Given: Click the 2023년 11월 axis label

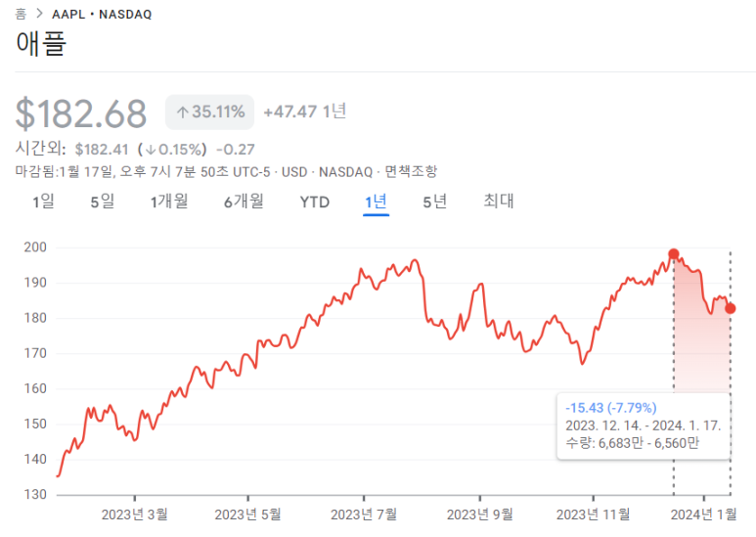Looking at the screenshot, I should click(x=594, y=515).
